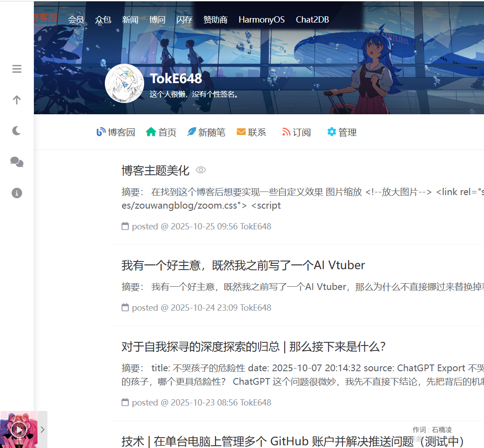This screenshot has height=448, width=484.
Task: Click the TokE648 blog title
Action: 176,79
